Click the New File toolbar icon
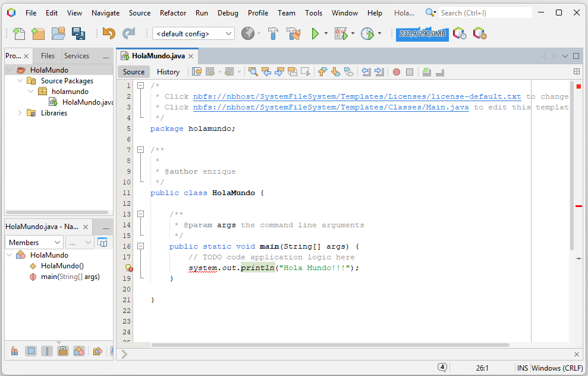Image resolution: width=588 pixels, height=376 pixels. pyautogui.click(x=19, y=34)
